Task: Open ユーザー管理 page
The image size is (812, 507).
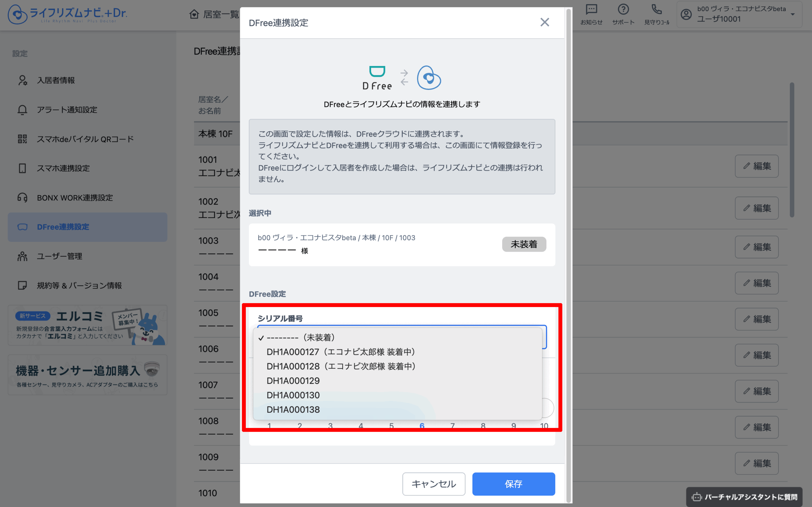Action: coord(88,256)
